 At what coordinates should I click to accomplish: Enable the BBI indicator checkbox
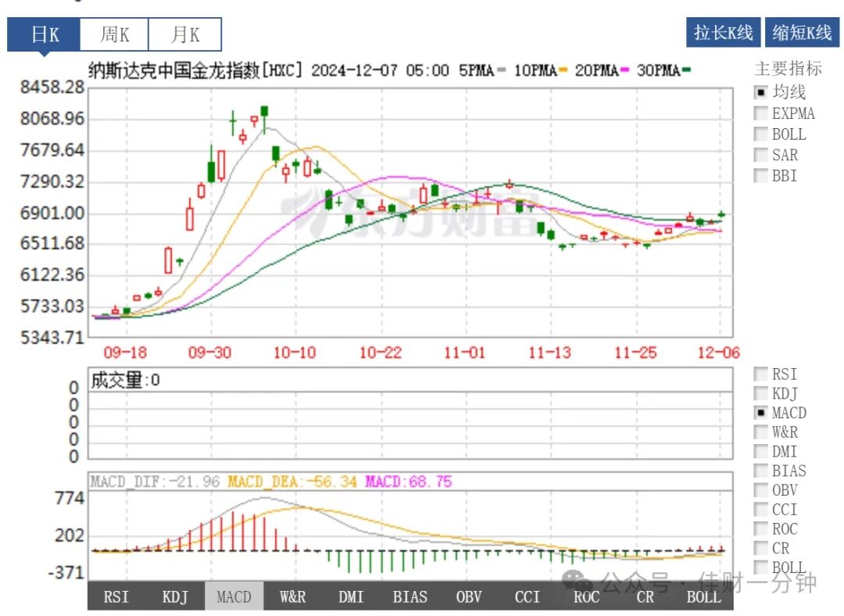[760, 176]
